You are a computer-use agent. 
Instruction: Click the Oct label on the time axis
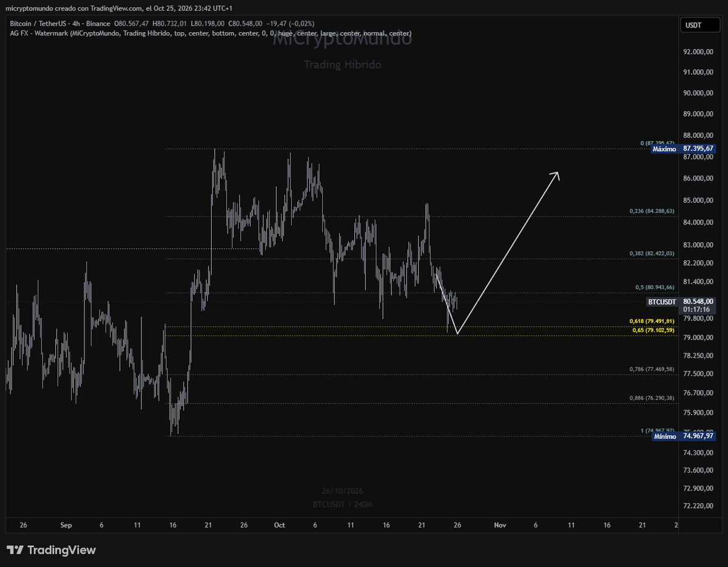[x=279, y=525]
